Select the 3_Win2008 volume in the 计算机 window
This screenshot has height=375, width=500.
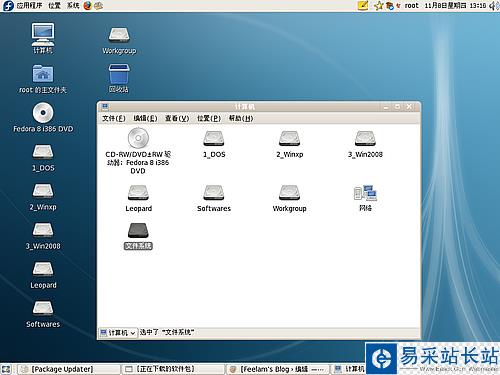[x=365, y=144]
